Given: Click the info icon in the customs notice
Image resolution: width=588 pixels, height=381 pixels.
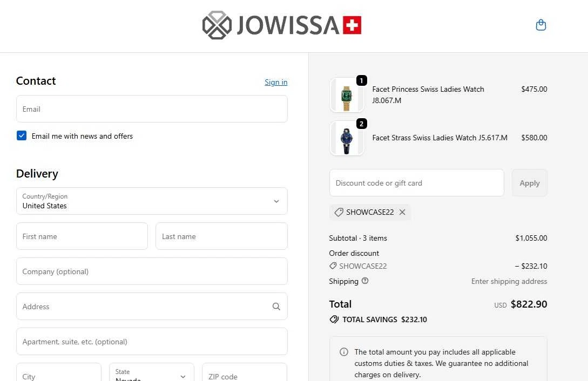Looking at the screenshot, I should (x=344, y=352).
